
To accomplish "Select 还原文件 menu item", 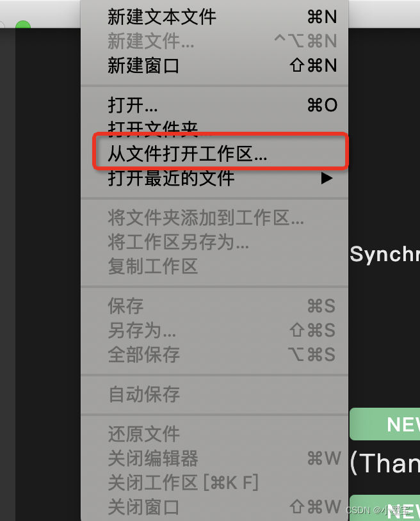I will (214, 434).
